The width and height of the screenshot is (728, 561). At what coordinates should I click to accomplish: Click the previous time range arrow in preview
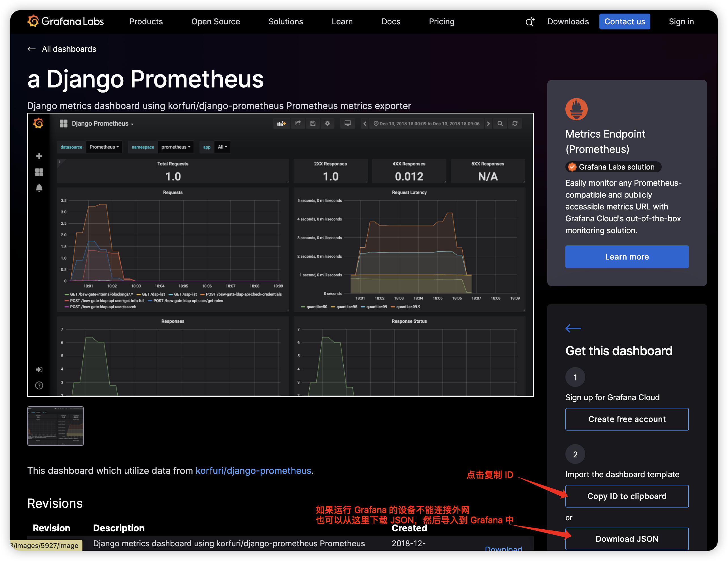coord(365,124)
